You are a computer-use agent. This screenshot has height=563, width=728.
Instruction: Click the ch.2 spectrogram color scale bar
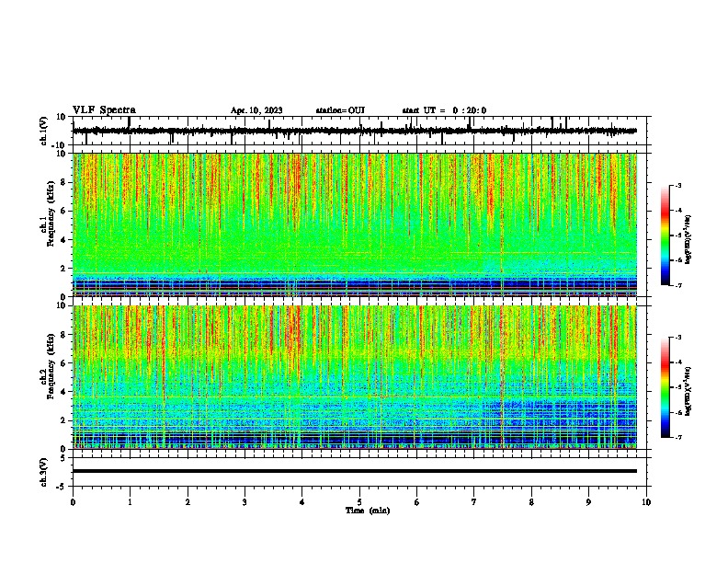[x=665, y=387]
